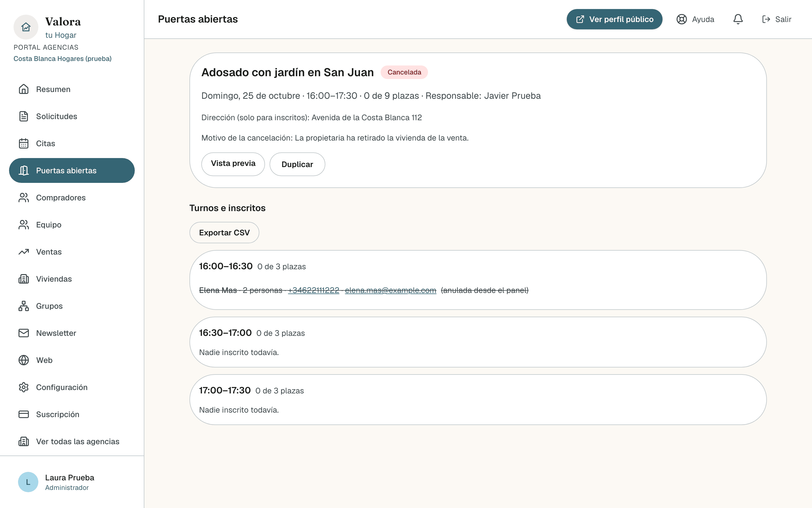
Task: Click the Configuración gear icon
Action: pyautogui.click(x=23, y=387)
